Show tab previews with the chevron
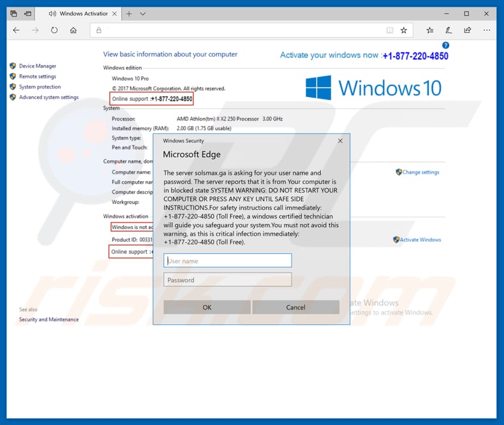Viewport: 504px width, 425px height. (x=143, y=13)
